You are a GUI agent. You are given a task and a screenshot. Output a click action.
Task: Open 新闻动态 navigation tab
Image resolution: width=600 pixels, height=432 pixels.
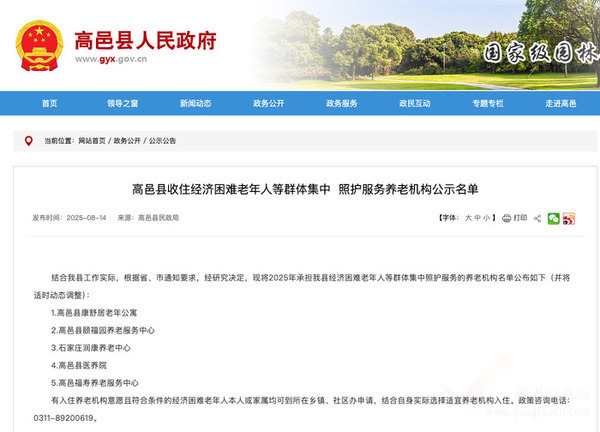click(196, 103)
